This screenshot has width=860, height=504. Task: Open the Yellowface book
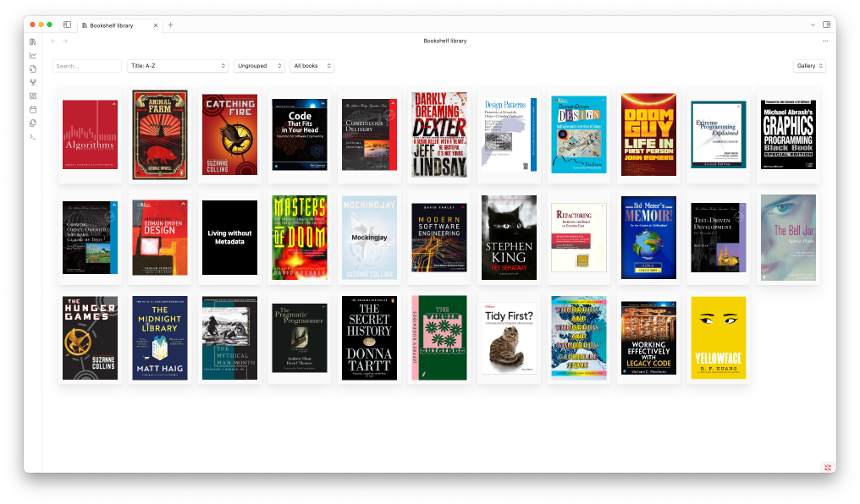tap(719, 338)
